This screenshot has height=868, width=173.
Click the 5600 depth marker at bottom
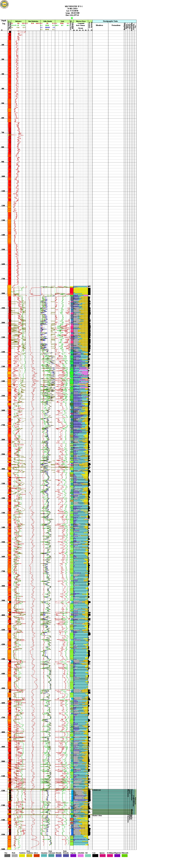pyautogui.click(x=3, y=849)
